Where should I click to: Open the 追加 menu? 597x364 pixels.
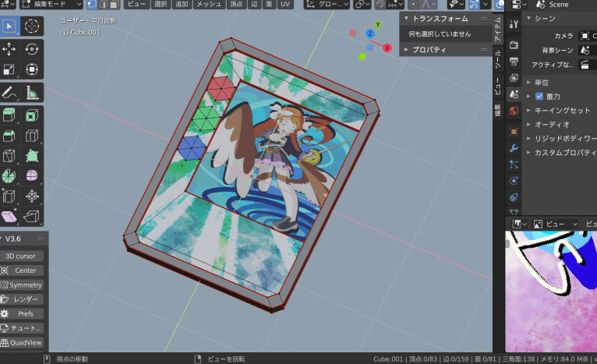(182, 5)
